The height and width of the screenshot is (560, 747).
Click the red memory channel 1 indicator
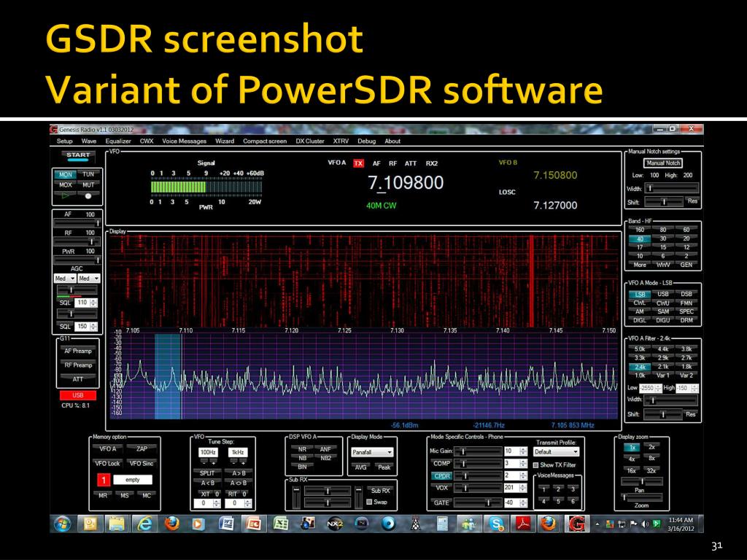pos(104,480)
